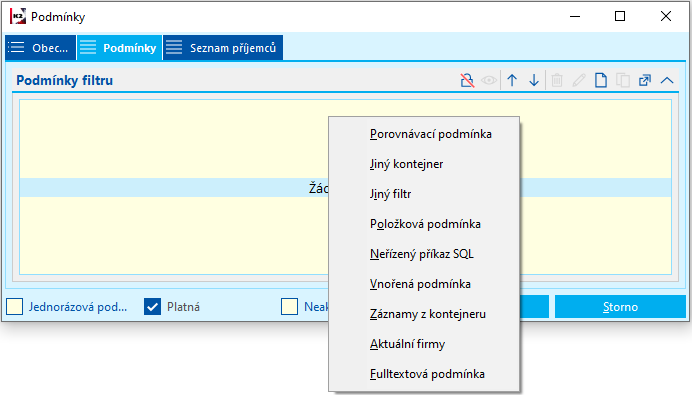
Task: Select Jiný filtr menu item
Action: 424,194
